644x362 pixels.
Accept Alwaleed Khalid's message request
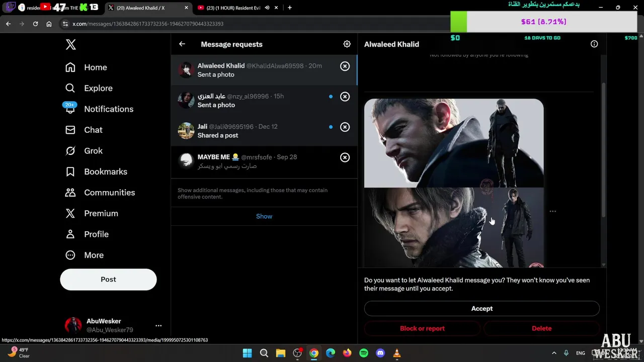[482, 309]
